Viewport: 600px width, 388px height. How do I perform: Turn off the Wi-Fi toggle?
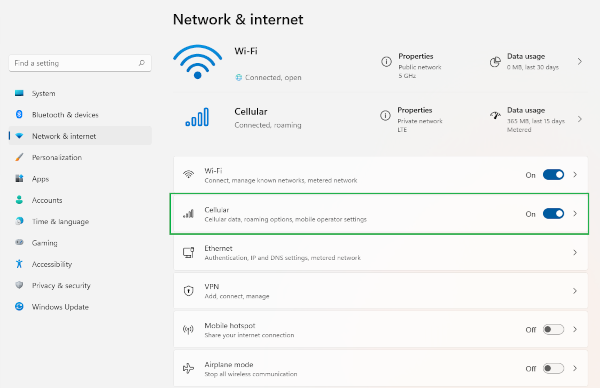click(x=553, y=175)
